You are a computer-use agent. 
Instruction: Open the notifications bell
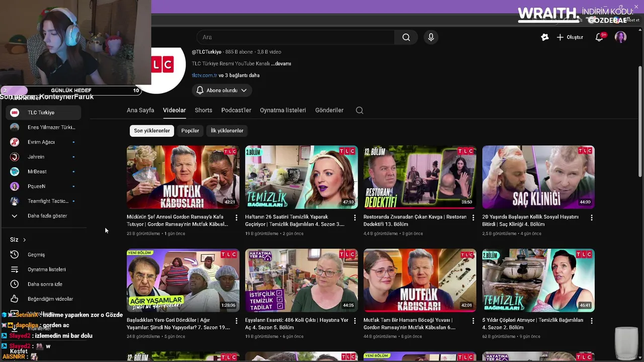[599, 37]
